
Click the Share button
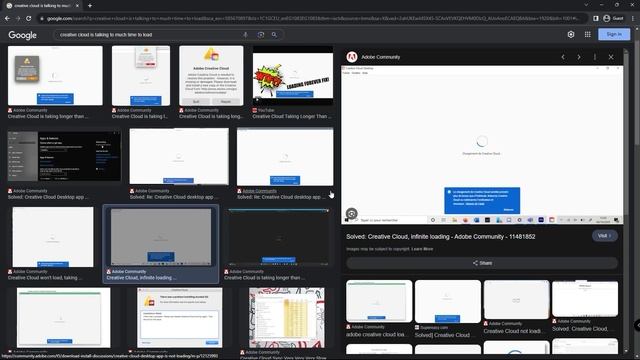[x=482, y=263]
